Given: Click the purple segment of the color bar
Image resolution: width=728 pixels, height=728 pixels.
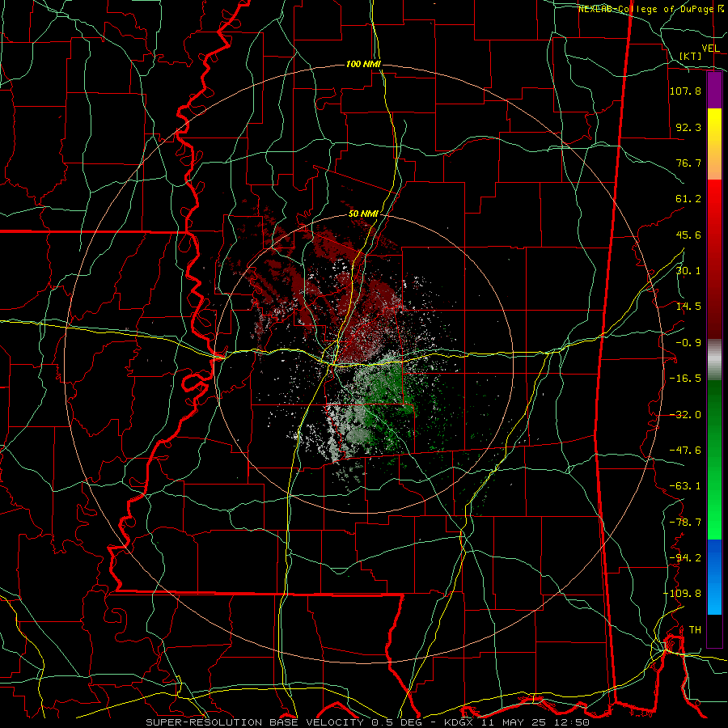Looking at the screenshot, I should click(714, 91).
